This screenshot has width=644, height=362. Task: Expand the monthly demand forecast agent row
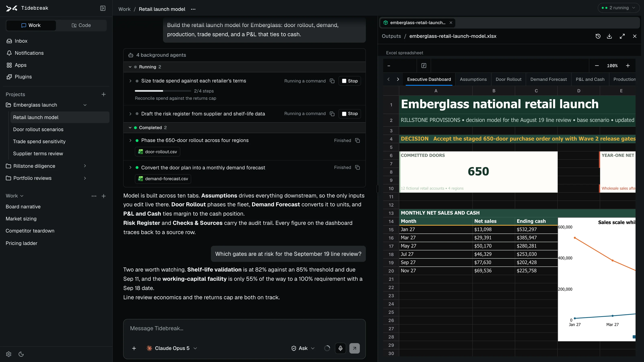click(x=130, y=167)
